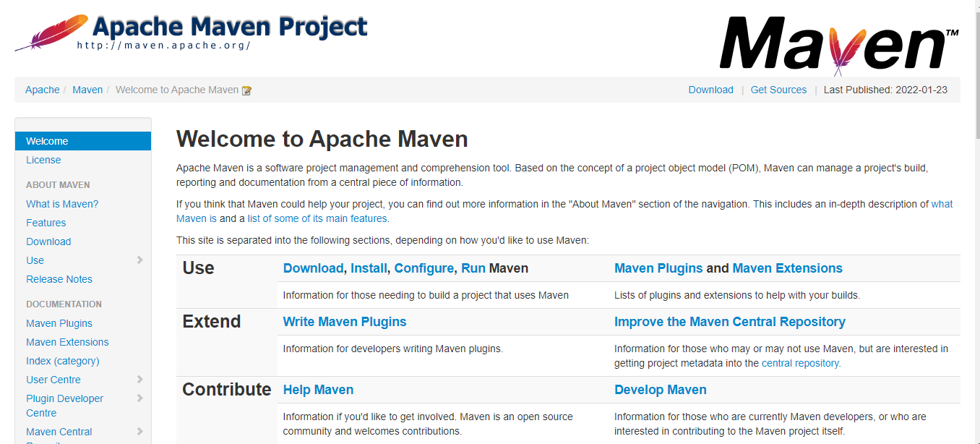Click Apache in the breadcrumb
This screenshot has height=444, width=980.
[43, 90]
